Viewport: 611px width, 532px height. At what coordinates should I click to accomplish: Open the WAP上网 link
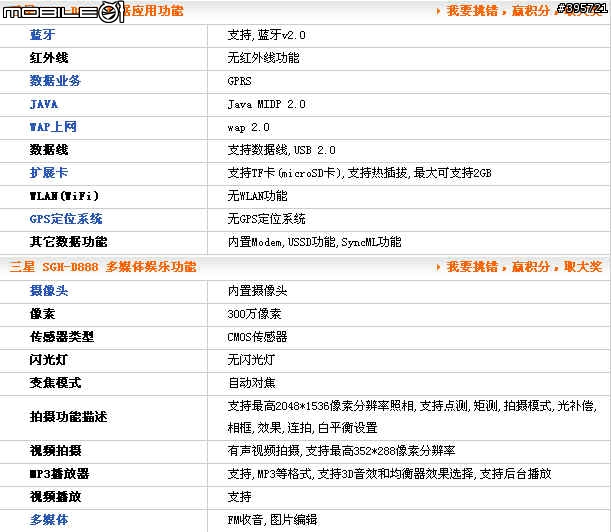click(53, 127)
